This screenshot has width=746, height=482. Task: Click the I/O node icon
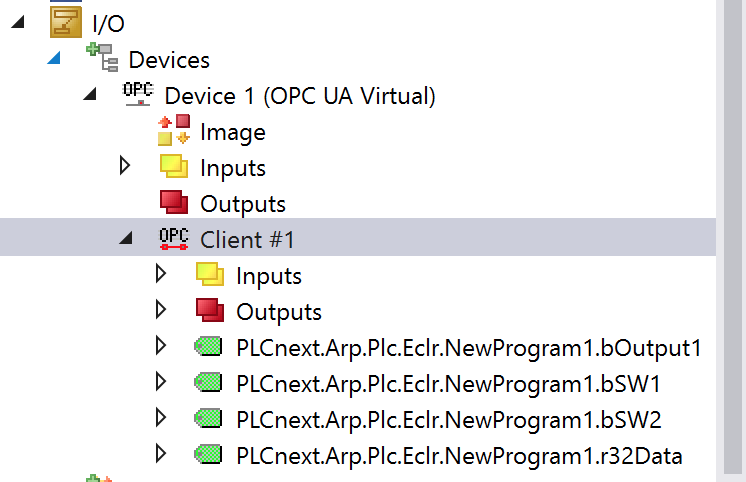click(x=66, y=22)
